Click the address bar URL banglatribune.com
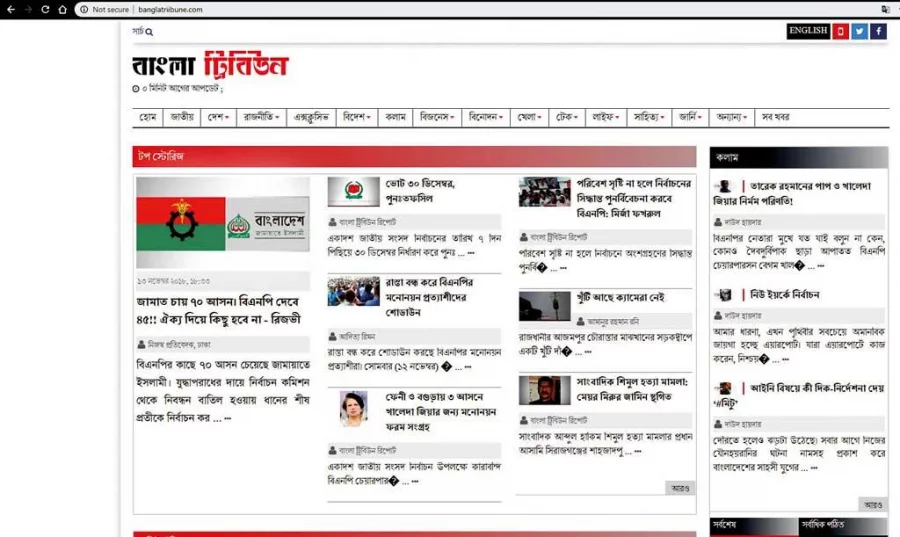The height and width of the screenshot is (537, 900). pyautogui.click(x=170, y=9)
